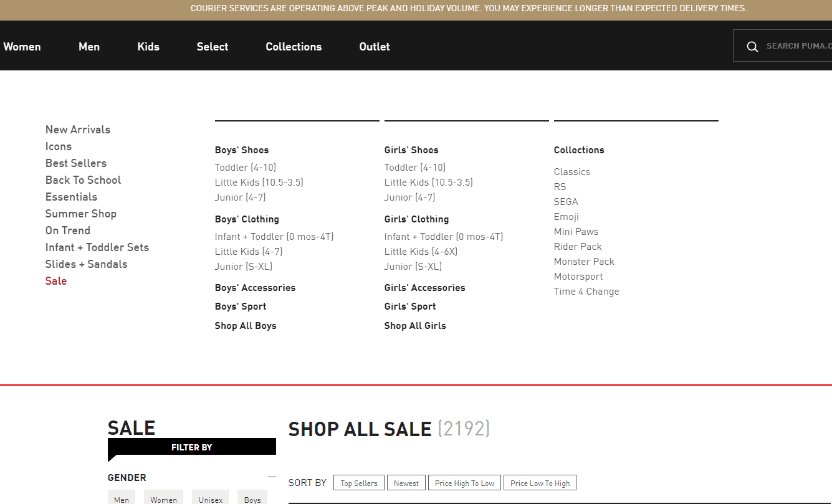This screenshot has height=504, width=832.
Task: Open Boys' Sport
Action: [x=241, y=307]
